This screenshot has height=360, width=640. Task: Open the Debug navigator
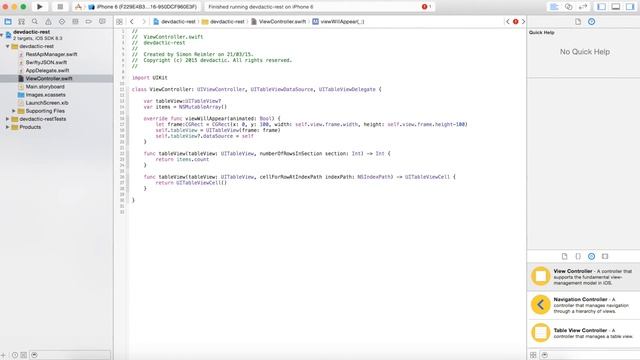pos(75,22)
